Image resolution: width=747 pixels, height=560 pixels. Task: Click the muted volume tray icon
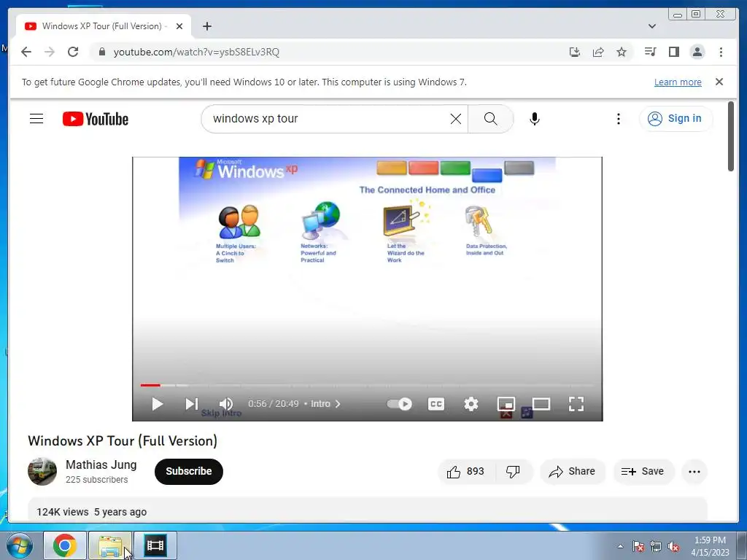(x=673, y=546)
